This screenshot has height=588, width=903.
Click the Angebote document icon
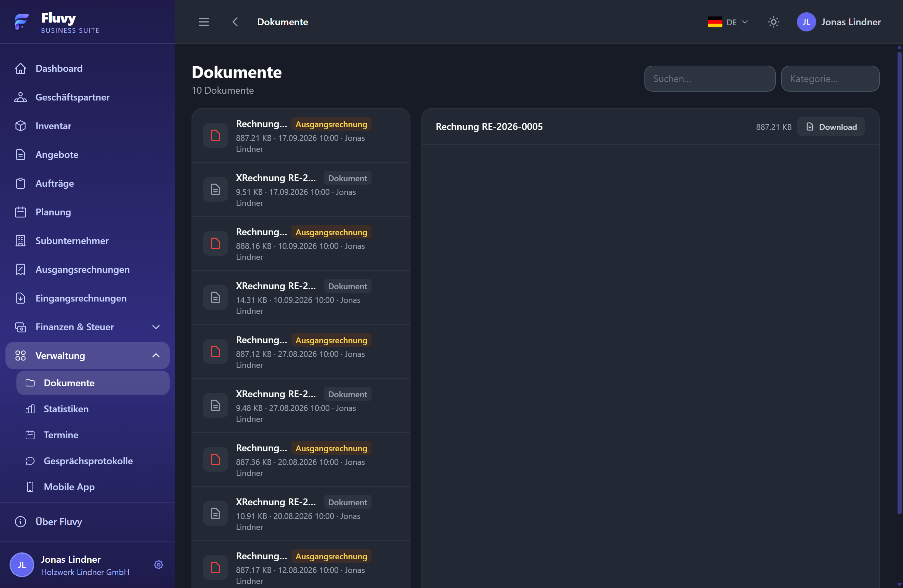pyautogui.click(x=21, y=155)
